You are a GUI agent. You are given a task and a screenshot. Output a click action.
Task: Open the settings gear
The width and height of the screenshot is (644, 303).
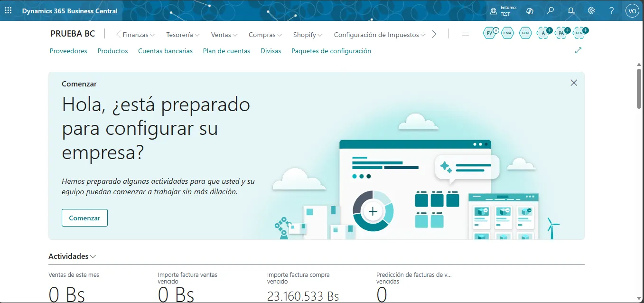click(x=591, y=10)
